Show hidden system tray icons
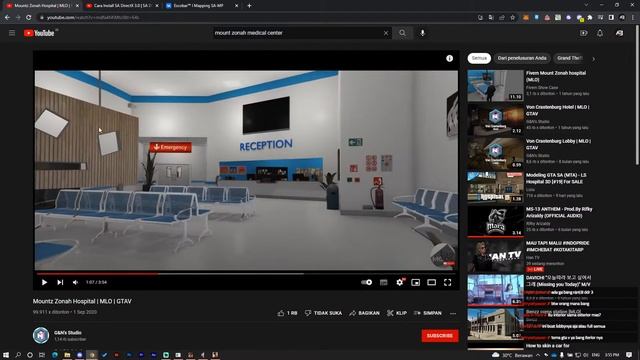This screenshot has width=640, height=360. (538, 355)
